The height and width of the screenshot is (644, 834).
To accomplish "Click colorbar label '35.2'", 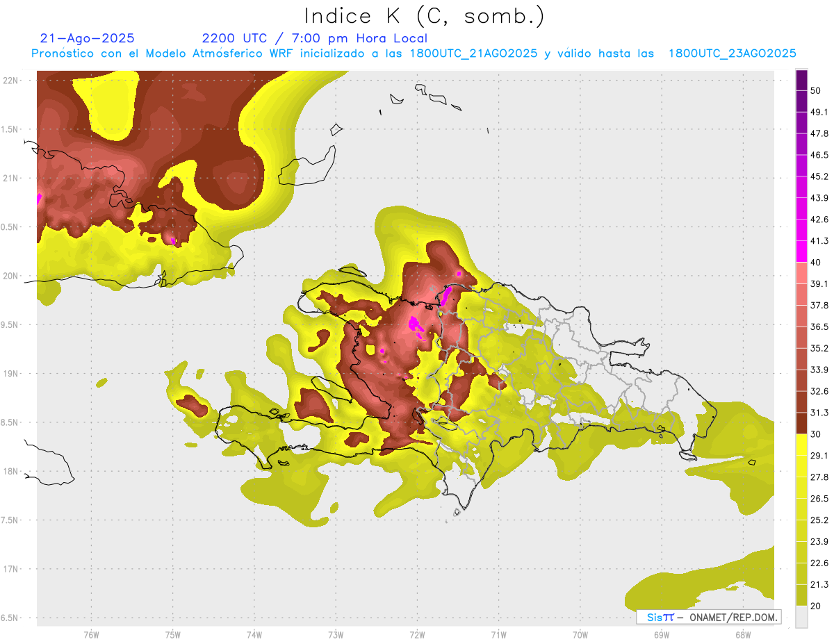I will pos(819,348).
